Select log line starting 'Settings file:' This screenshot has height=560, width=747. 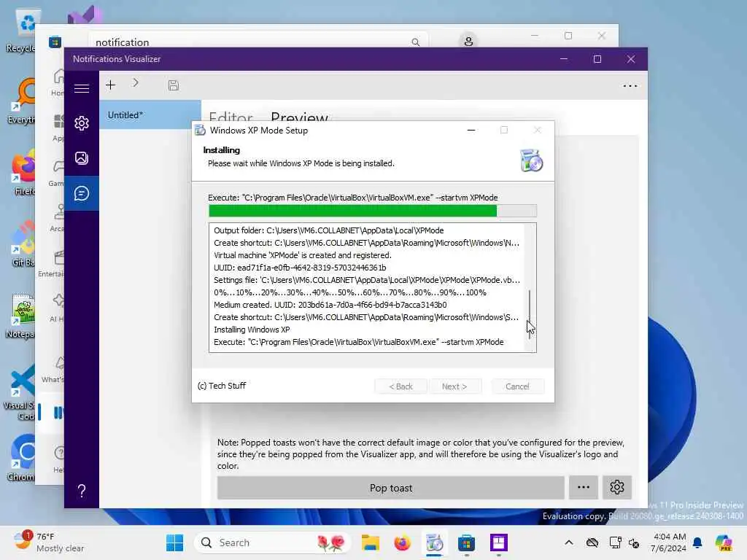[x=367, y=280]
